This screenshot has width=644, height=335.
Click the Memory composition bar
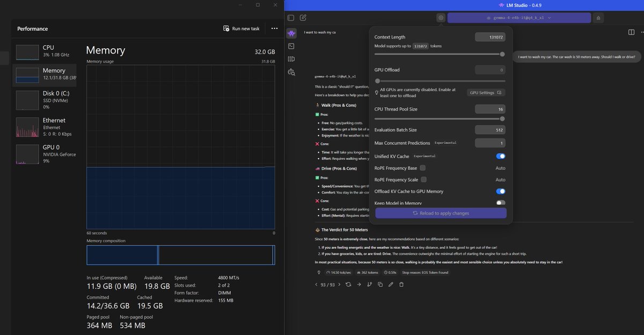181,255
